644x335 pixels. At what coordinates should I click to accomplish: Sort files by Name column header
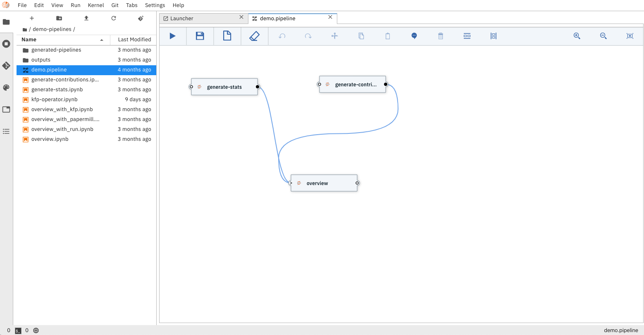[x=63, y=40]
